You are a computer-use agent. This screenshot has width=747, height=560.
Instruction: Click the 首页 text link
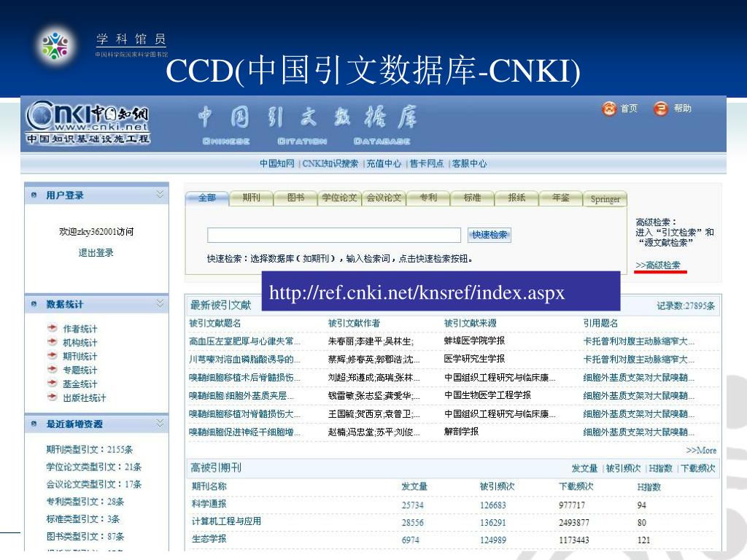click(x=629, y=109)
